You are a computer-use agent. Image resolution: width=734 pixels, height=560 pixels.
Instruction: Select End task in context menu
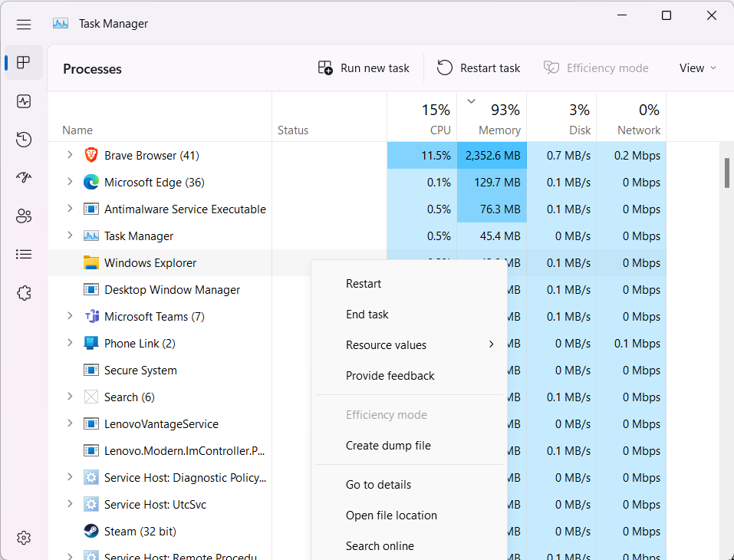(x=367, y=315)
